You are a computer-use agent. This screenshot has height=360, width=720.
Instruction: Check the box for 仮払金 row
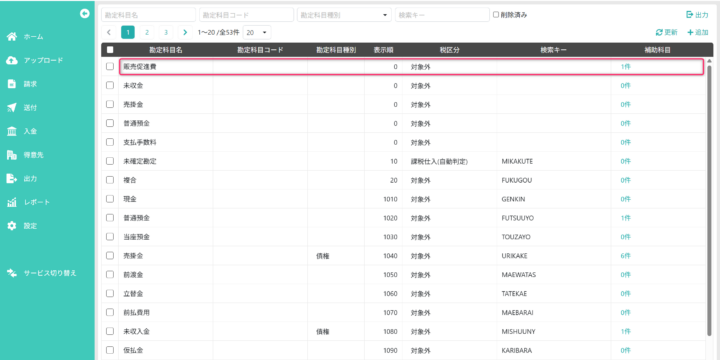[x=110, y=350]
